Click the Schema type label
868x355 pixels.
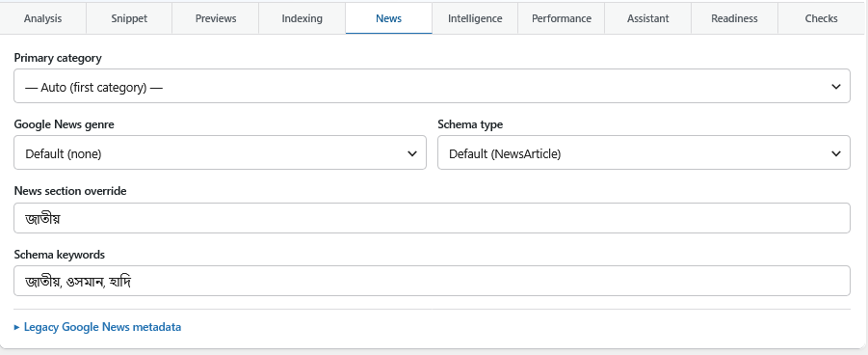tap(470, 124)
